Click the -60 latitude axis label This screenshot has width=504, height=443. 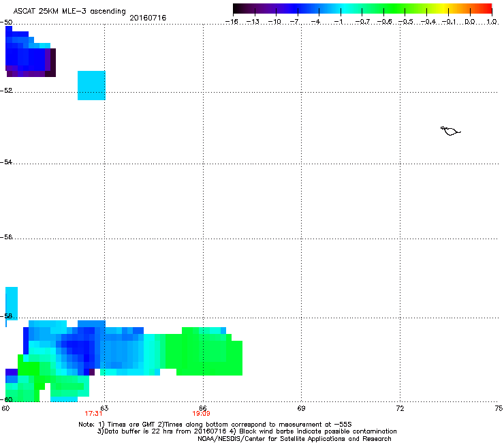point(6,399)
